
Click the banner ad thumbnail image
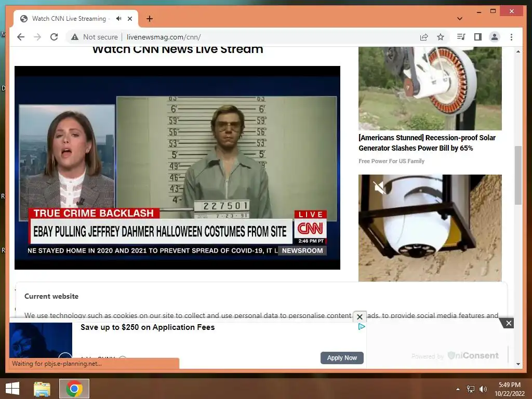tap(41, 340)
